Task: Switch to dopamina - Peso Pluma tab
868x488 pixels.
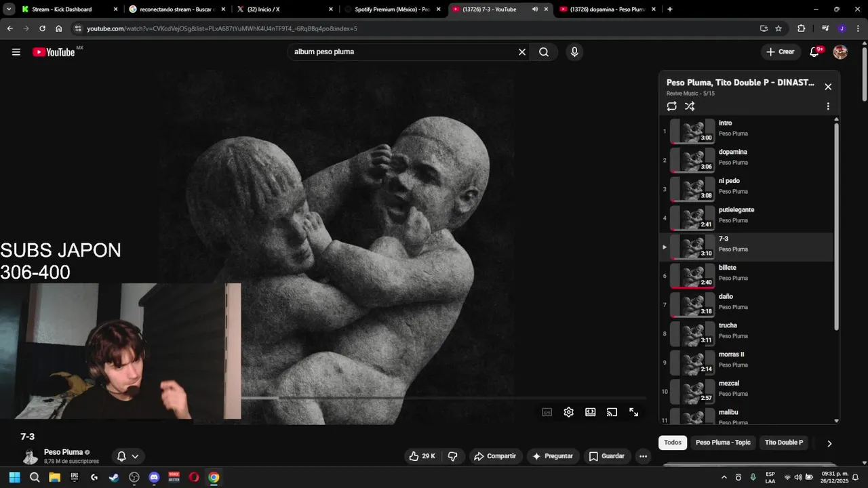Action: click(x=608, y=9)
